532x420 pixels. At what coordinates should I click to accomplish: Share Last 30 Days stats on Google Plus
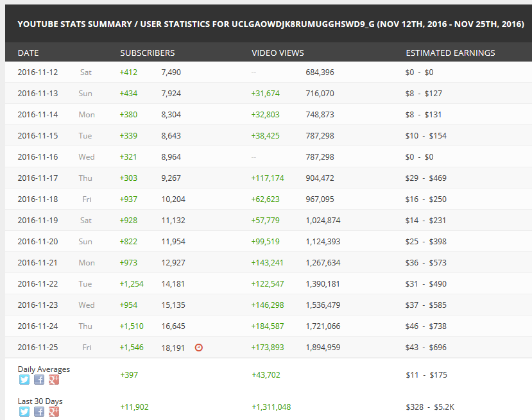click(54, 412)
